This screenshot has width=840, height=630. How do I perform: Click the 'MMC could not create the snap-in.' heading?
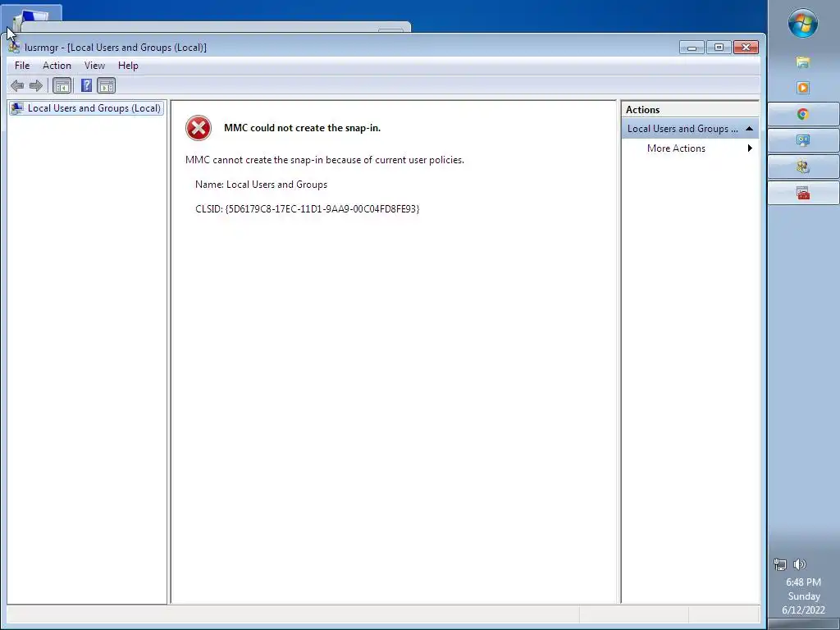[x=302, y=128]
